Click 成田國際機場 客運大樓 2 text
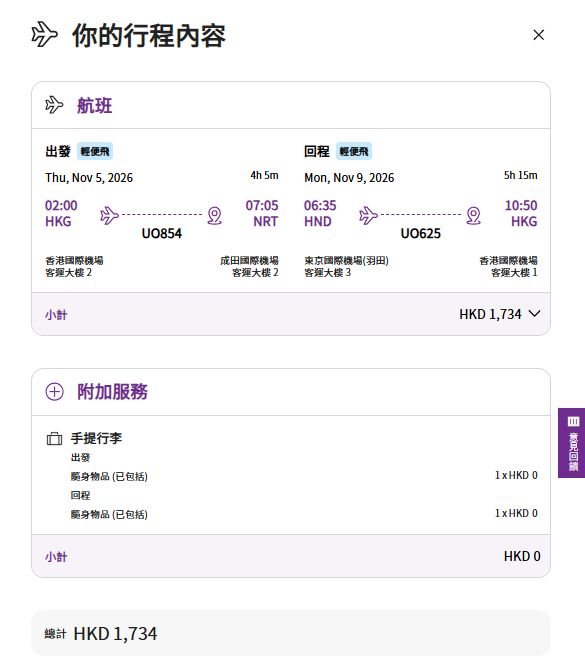585x665 pixels. click(x=249, y=266)
